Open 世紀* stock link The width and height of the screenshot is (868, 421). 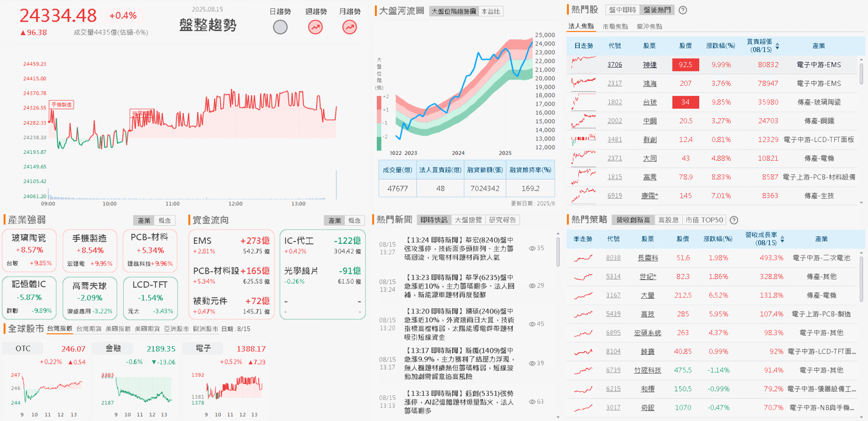click(648, 276)
